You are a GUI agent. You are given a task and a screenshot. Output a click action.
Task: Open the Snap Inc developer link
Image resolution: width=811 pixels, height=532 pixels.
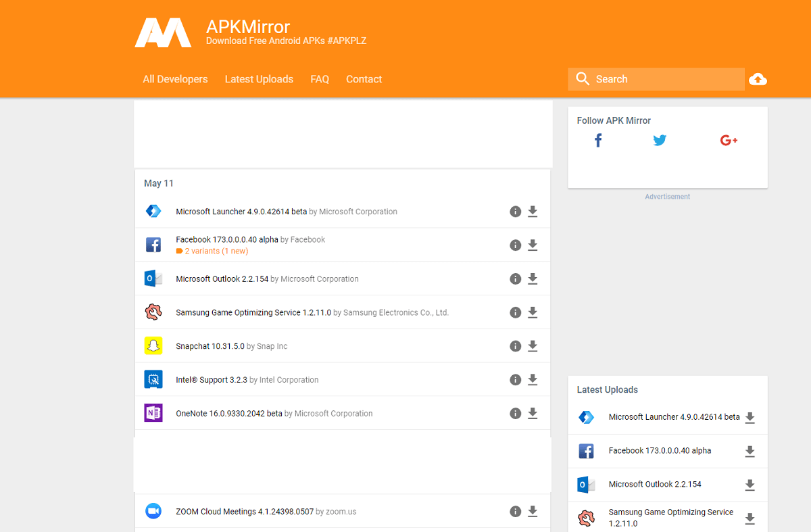point(272,346)
